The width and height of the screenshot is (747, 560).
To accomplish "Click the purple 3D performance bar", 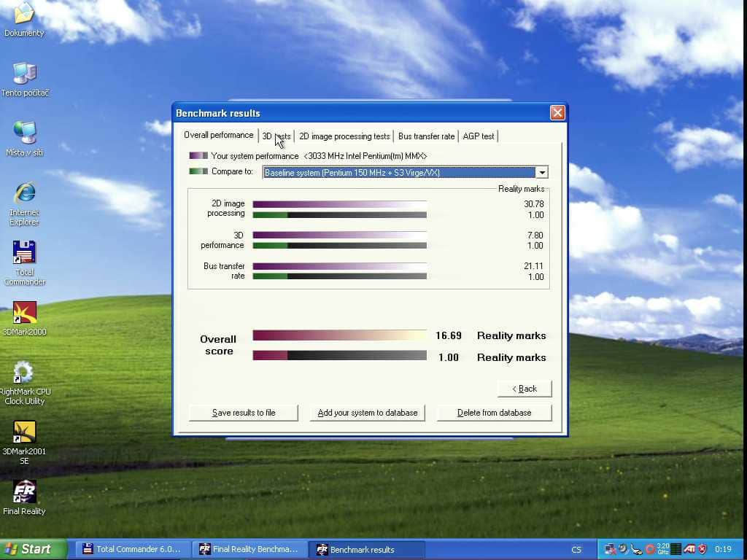I will click(x=340, y=236).
